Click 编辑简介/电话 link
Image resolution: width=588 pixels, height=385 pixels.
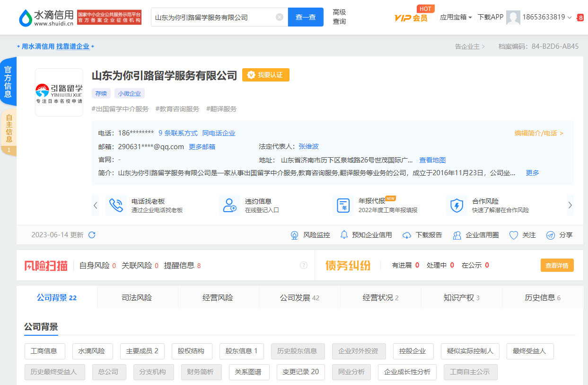[x=539, y=134]
